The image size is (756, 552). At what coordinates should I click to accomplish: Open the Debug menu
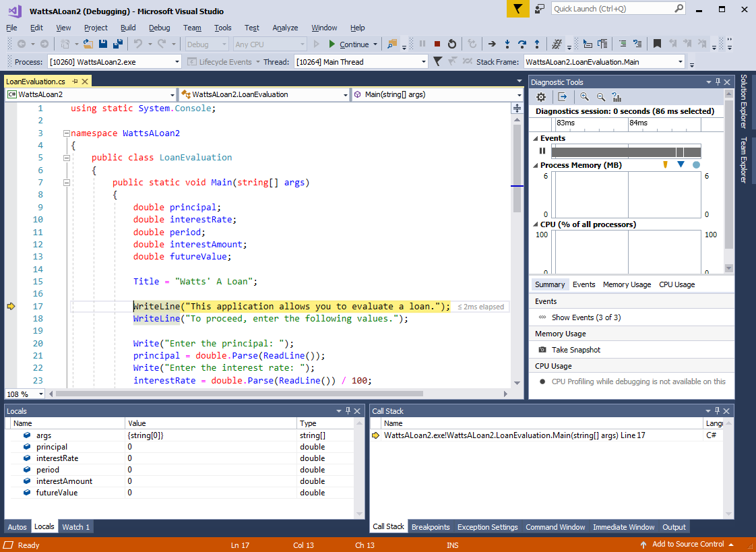[x=159, y=28]
